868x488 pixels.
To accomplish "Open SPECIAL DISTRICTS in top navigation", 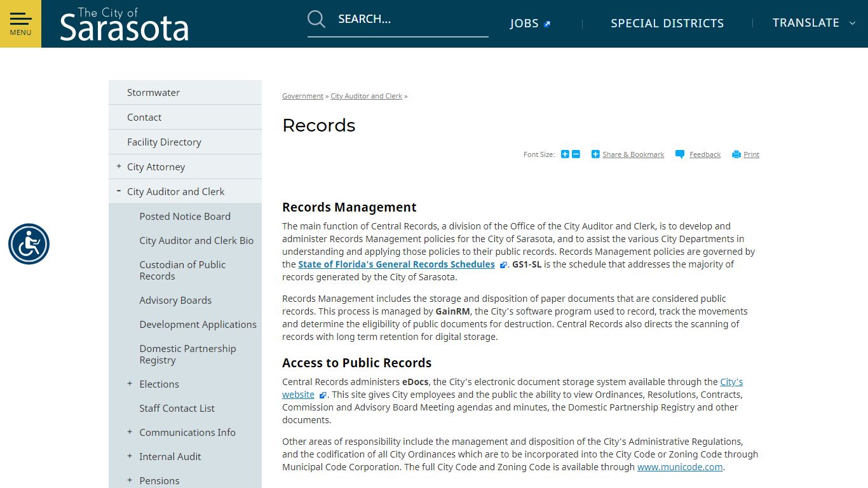I will [667, 24].
